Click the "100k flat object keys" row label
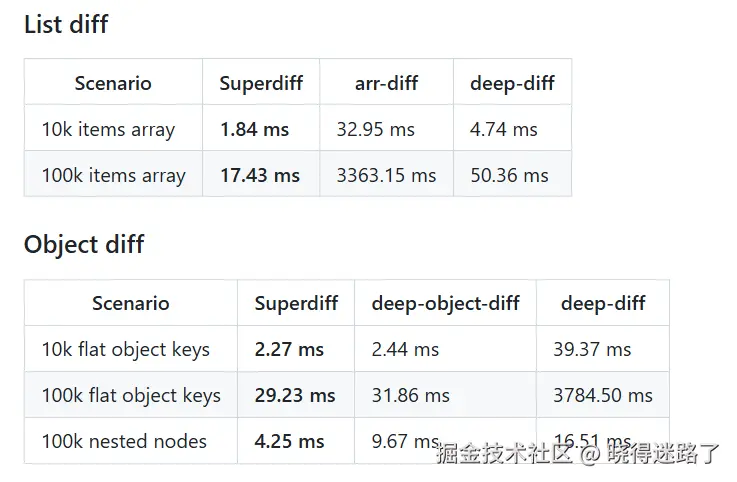Screen dimensions: 737x482 [130, 395]
